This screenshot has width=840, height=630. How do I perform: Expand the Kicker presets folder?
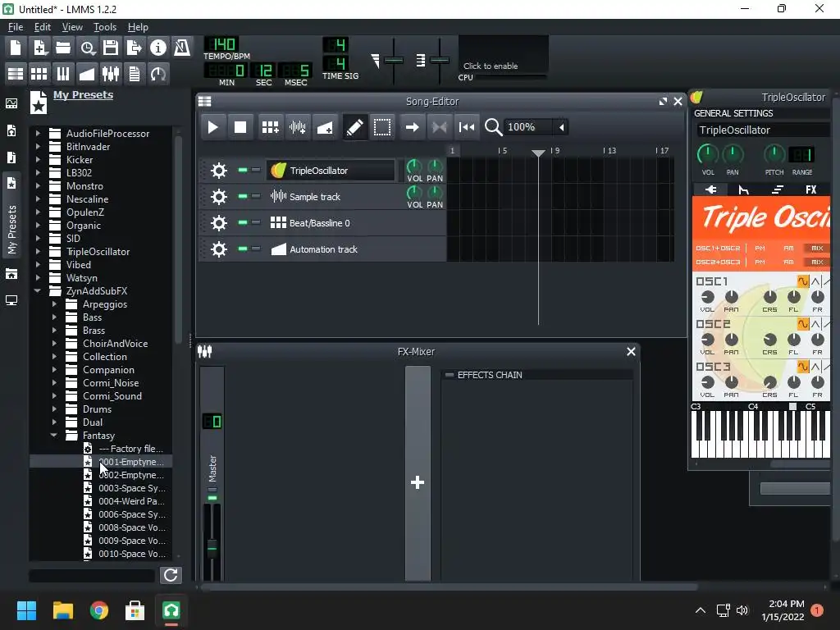(x=38, y=159)
